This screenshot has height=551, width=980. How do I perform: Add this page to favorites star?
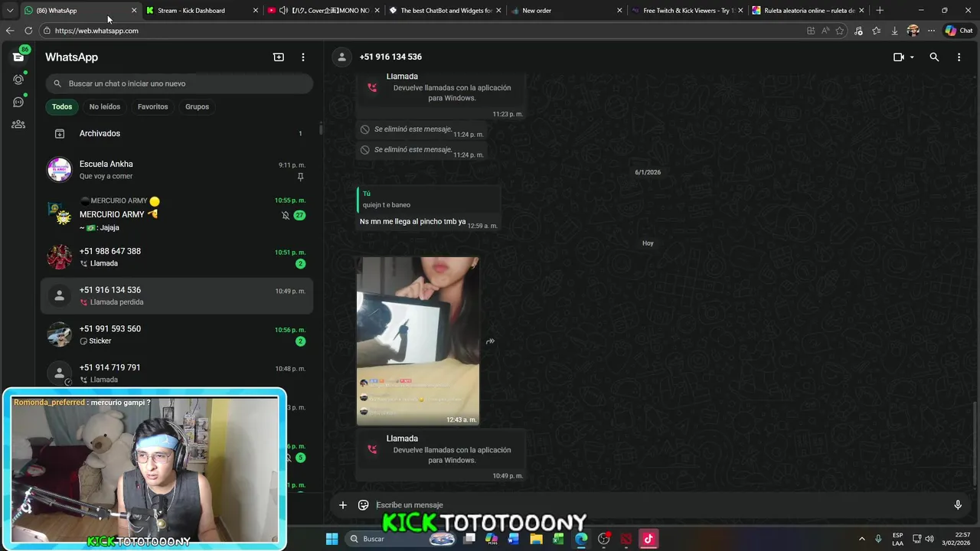click(x=840, y=31)
